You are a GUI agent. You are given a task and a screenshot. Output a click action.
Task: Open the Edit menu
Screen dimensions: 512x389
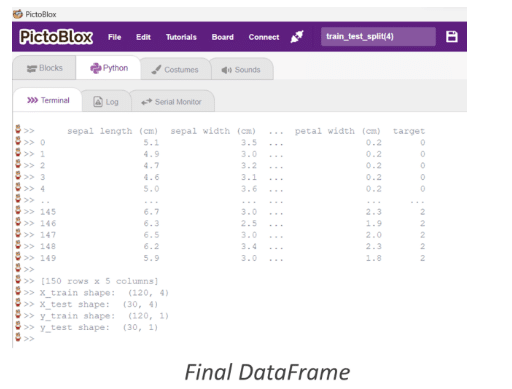[x=143, y=37]
